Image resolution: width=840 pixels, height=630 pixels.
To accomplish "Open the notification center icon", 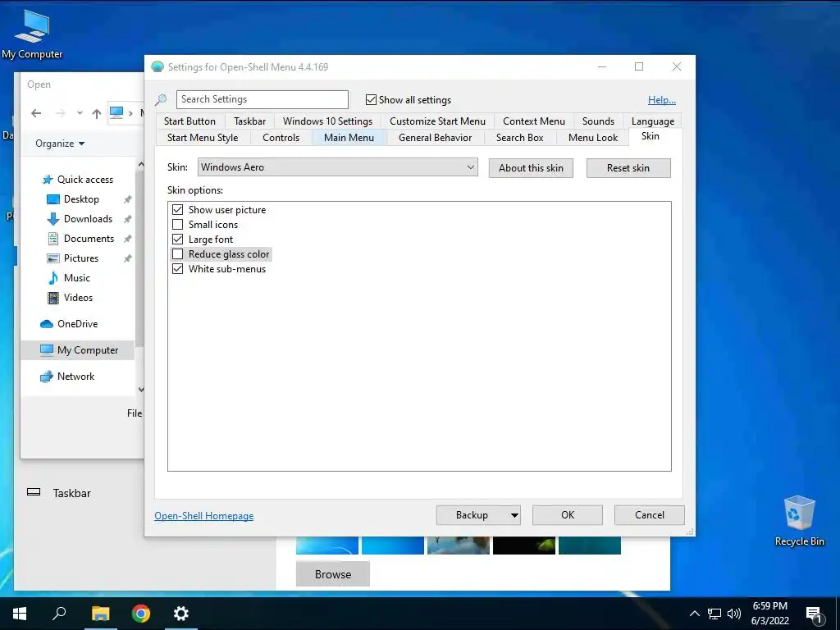I will coord(814,615).
